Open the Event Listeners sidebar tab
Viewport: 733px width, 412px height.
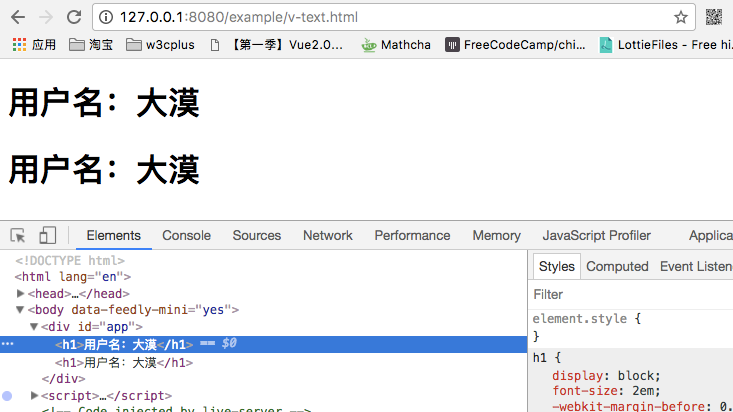(x=696, y=267)
